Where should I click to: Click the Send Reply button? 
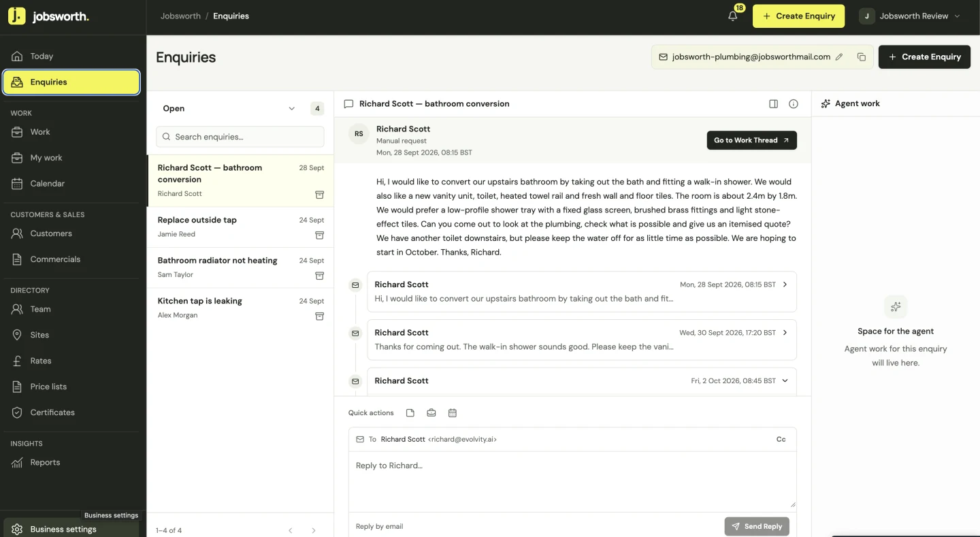pos(757,526)
